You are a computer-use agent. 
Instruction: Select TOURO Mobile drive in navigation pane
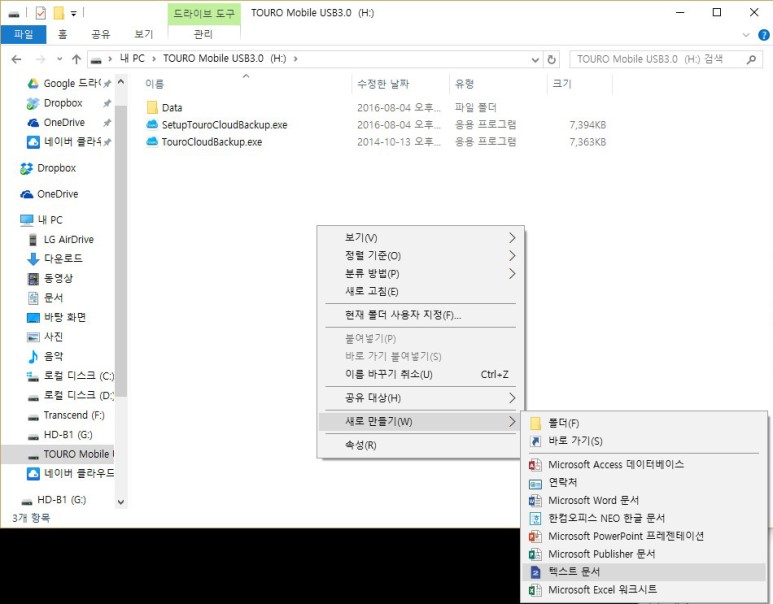click(x=58, y=454)
